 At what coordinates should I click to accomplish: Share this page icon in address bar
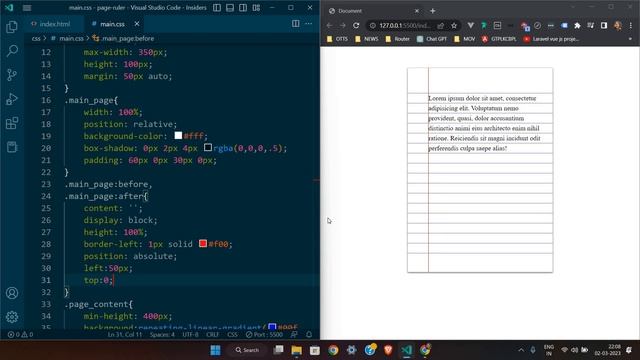[441, 25]
